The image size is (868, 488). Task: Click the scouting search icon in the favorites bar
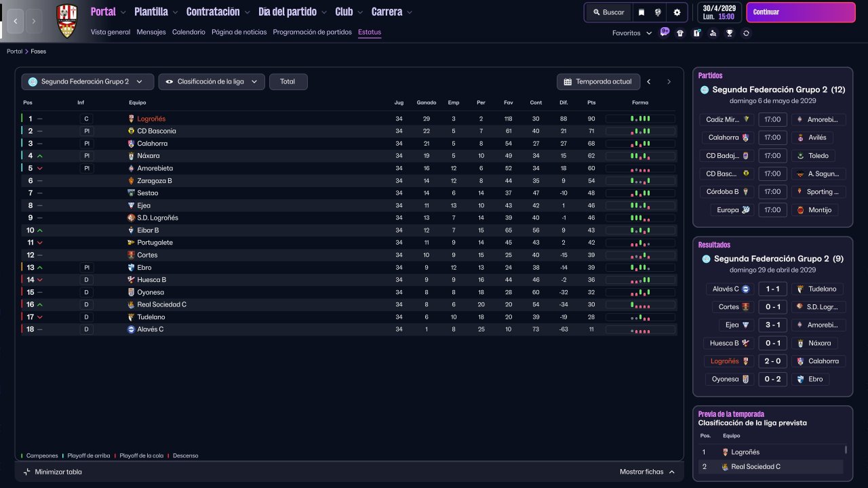click(713, 33)
